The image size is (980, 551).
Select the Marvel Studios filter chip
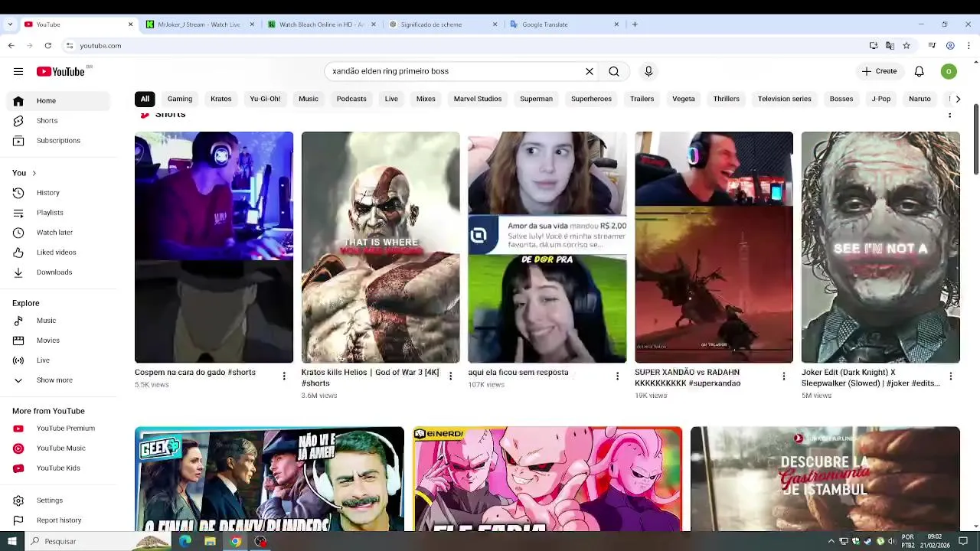[478, 99]
